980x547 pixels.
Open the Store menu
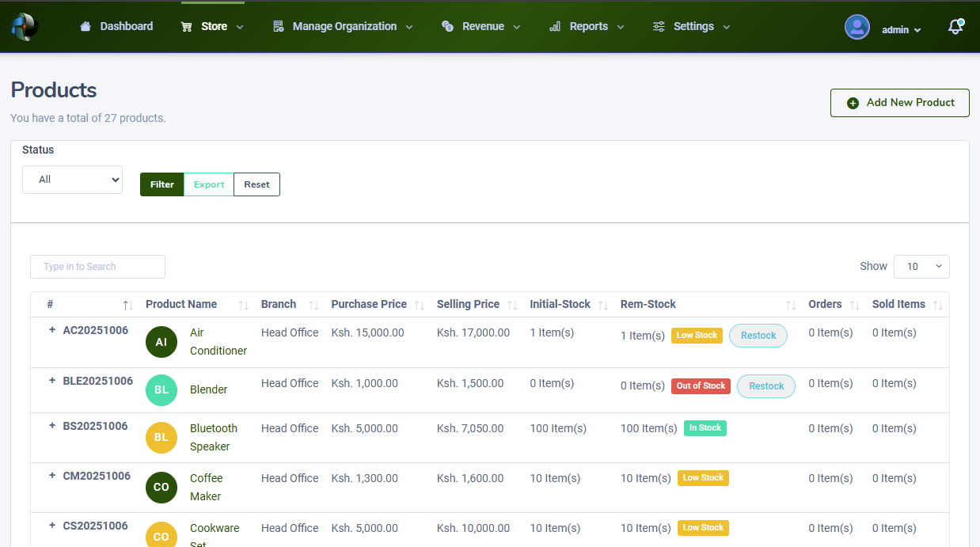(x=213, y=27)
